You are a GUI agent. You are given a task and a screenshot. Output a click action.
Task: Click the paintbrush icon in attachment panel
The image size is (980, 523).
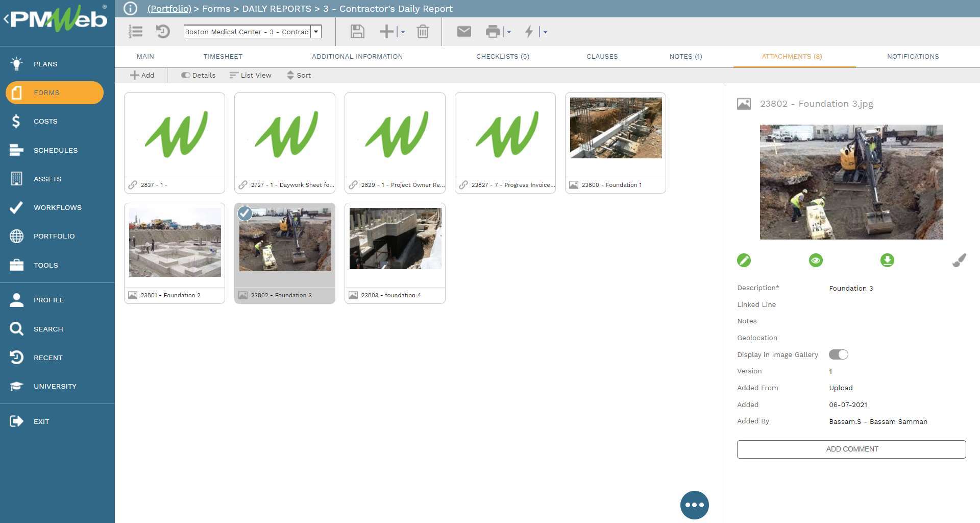point(959,260)
